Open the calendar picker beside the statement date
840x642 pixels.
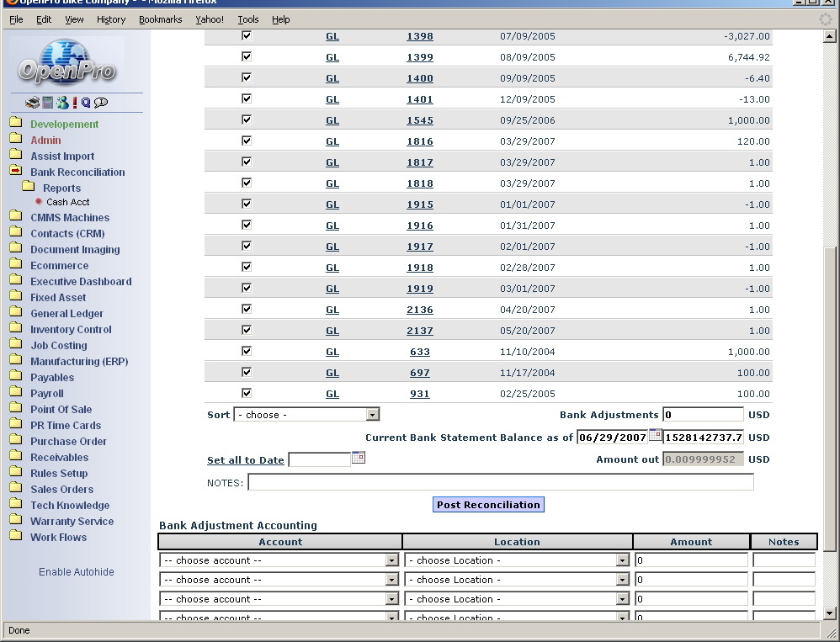655,436
